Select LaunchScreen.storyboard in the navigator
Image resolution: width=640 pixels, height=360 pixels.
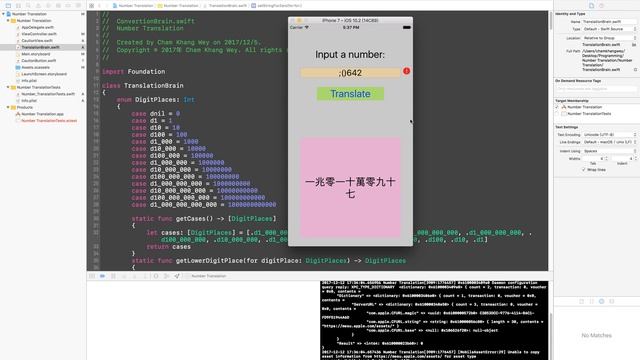tap(44, 74)
